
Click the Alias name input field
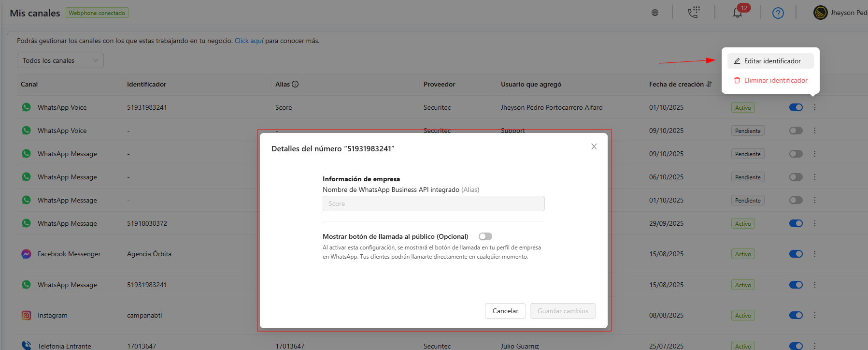[433, 204]
